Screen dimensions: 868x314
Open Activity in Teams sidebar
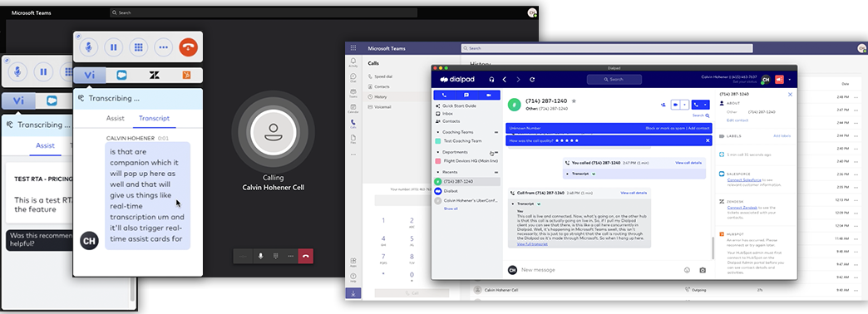click(x=353, y=62)
